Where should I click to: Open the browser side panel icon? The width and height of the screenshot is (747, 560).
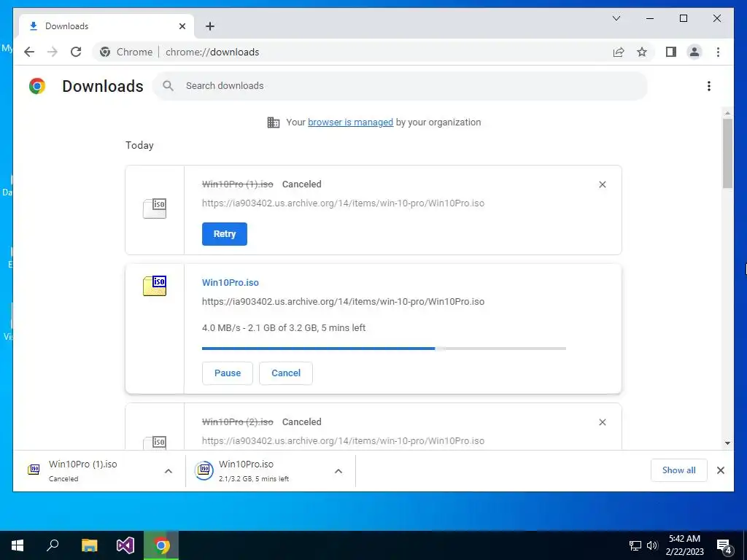coord(671,52)
